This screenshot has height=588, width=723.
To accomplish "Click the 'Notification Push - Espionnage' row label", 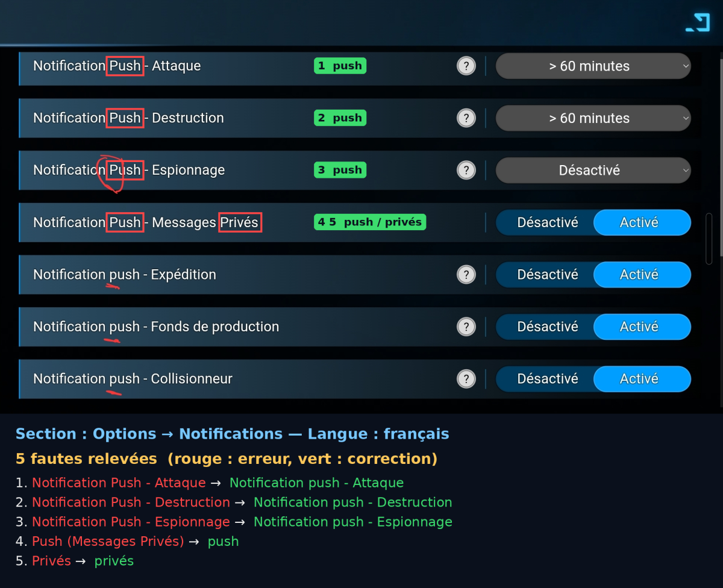I will coord(129,170).
